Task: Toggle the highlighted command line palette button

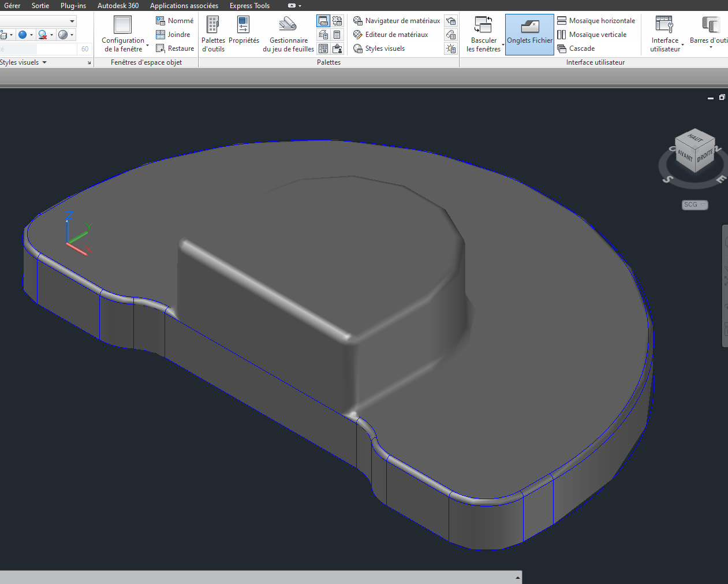Action: (x=323, y=21)
